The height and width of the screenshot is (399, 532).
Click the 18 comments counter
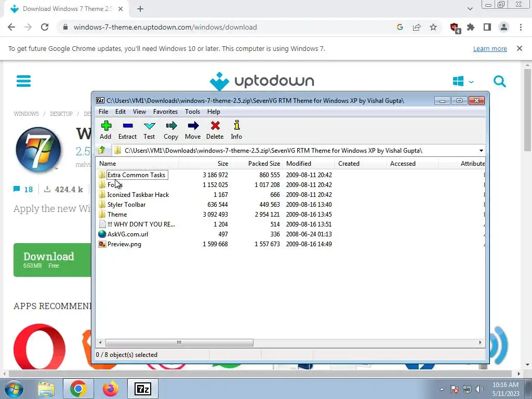[x=23, y=189]
